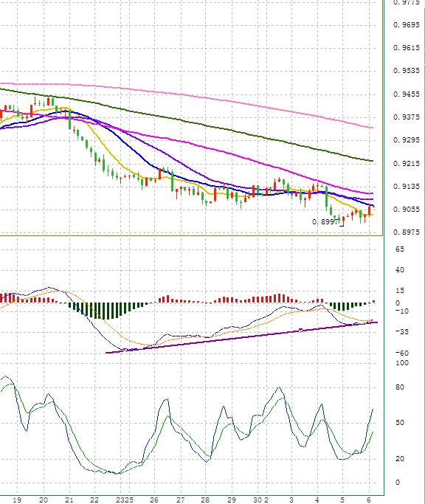Click the 0.9695 price axis label
The image size is (425, 504).
tap(407, 25)
